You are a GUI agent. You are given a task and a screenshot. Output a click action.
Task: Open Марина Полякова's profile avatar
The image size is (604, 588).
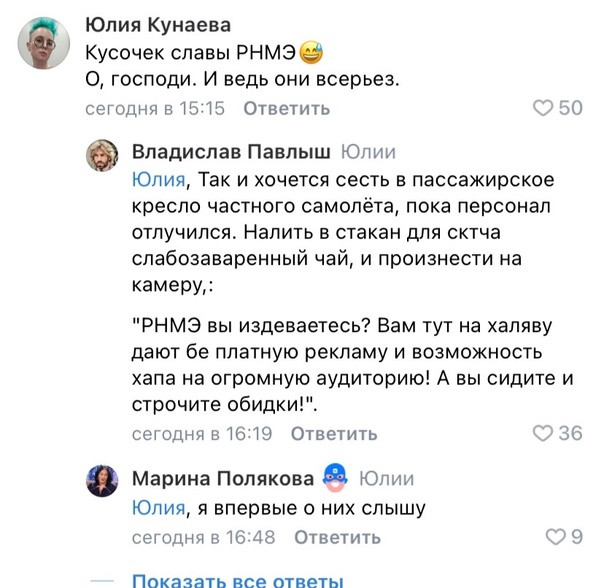[x=102, y=481]
